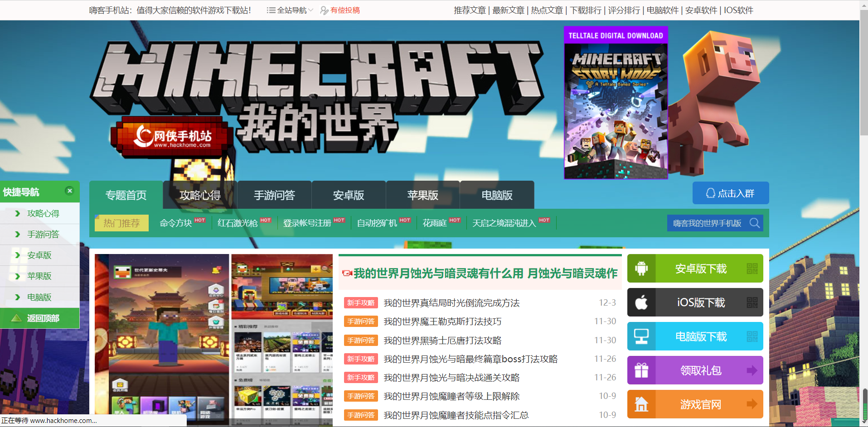Click the 新手攻略 tag on 12-3 article
868x427 pixels.
tap(361, 302)
